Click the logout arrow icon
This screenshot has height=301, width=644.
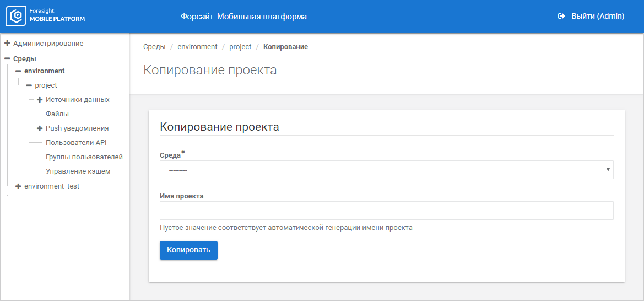point(562,17)
